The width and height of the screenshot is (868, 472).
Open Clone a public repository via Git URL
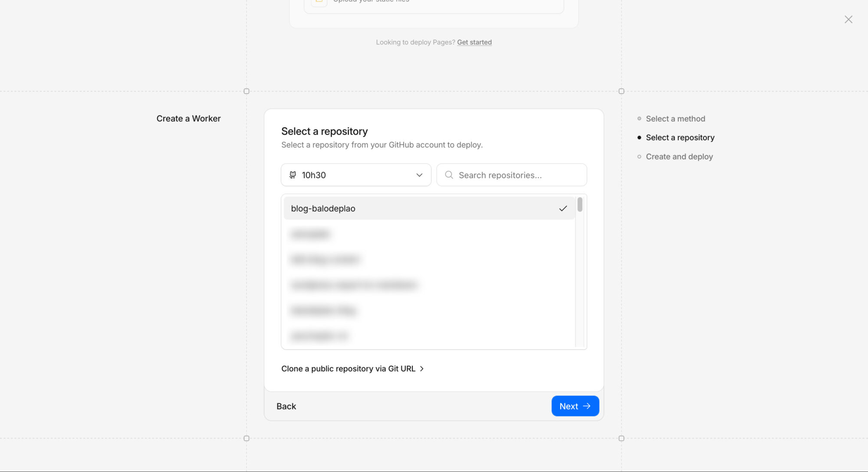[x=348, y=369]
